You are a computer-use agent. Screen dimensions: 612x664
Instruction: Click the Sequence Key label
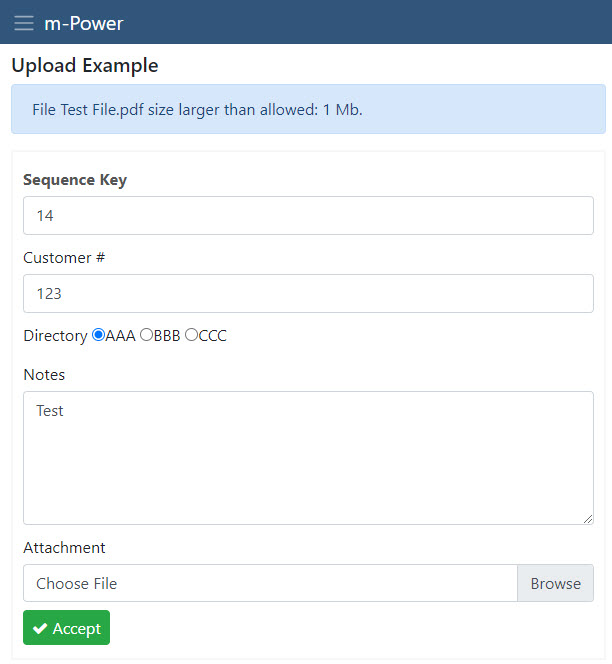point(75,180)
